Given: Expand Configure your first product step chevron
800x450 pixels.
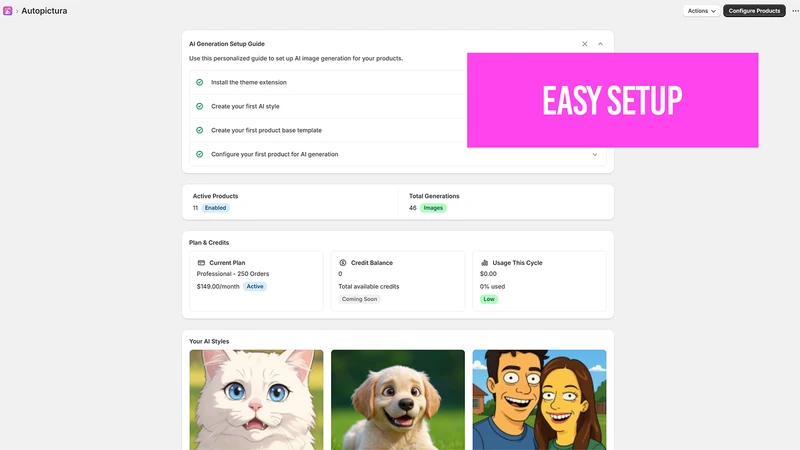Looking at the screenshot, I should 594,155.
